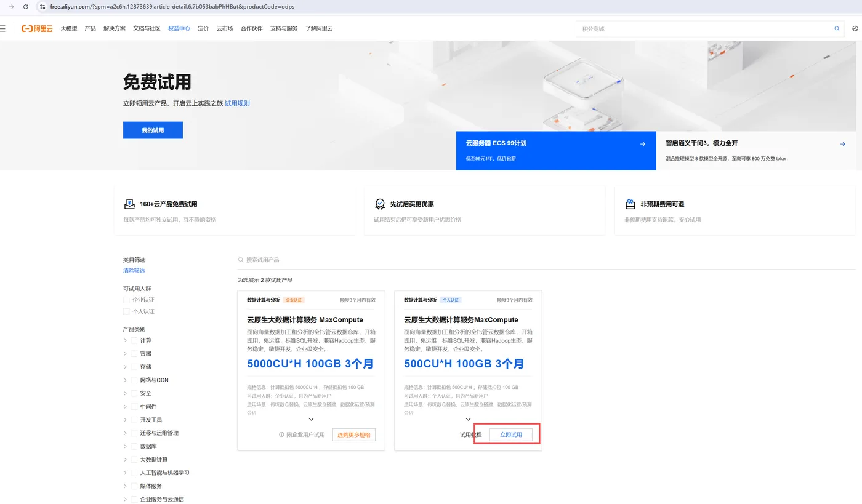Screen dimensions: 862x504
Task: Click the blue 个人认证 badge on the 500CU*H card
Action: tap(451, 300)
